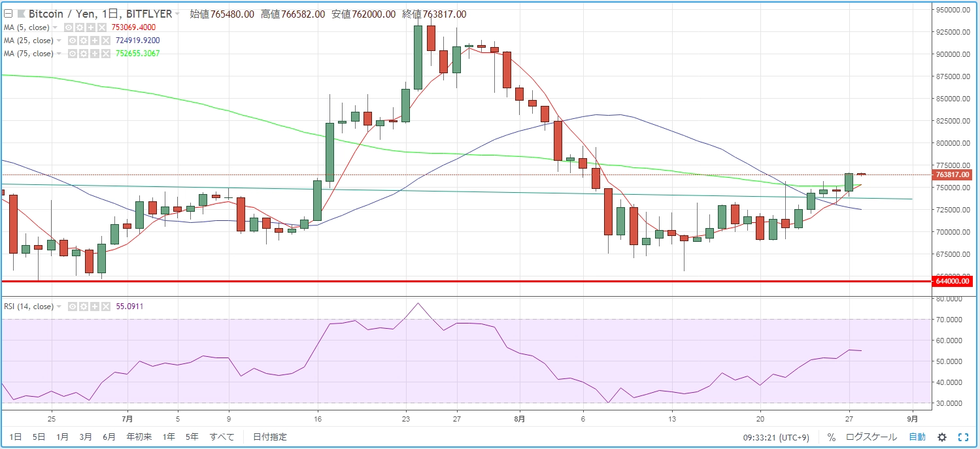Open the RSI (14, close) dropdown arrow
The width and height of the screenshot is (980, 449).
pos(60,307)
